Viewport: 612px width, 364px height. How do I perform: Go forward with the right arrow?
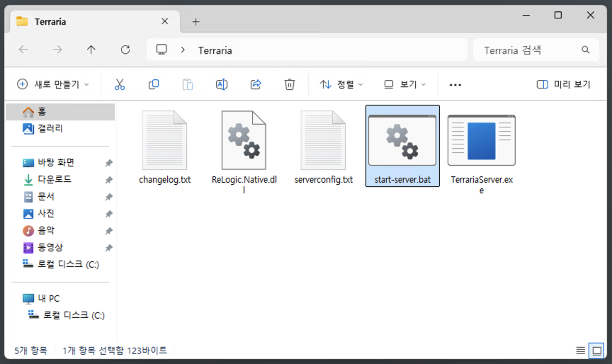tap(57, 50)
